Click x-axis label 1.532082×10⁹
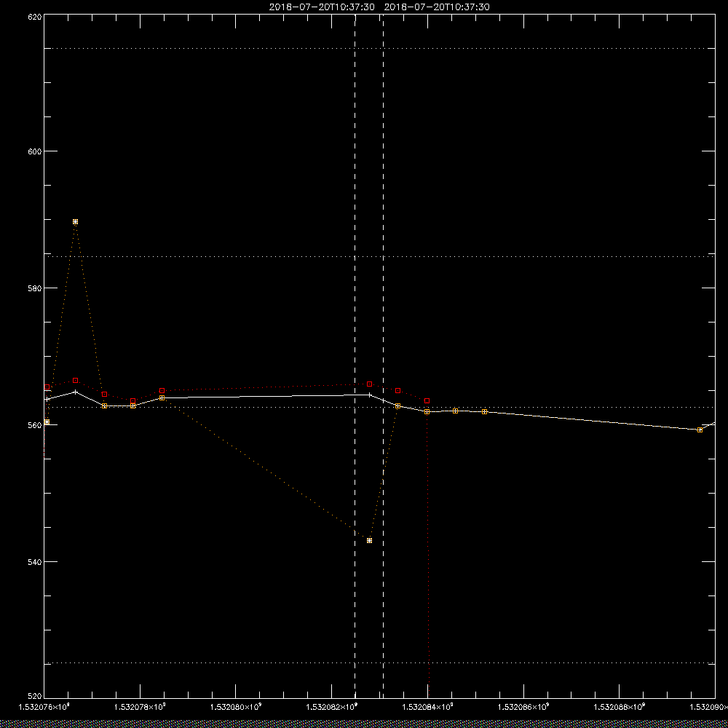This screenshot has width=728, height=728. point(333,707)
